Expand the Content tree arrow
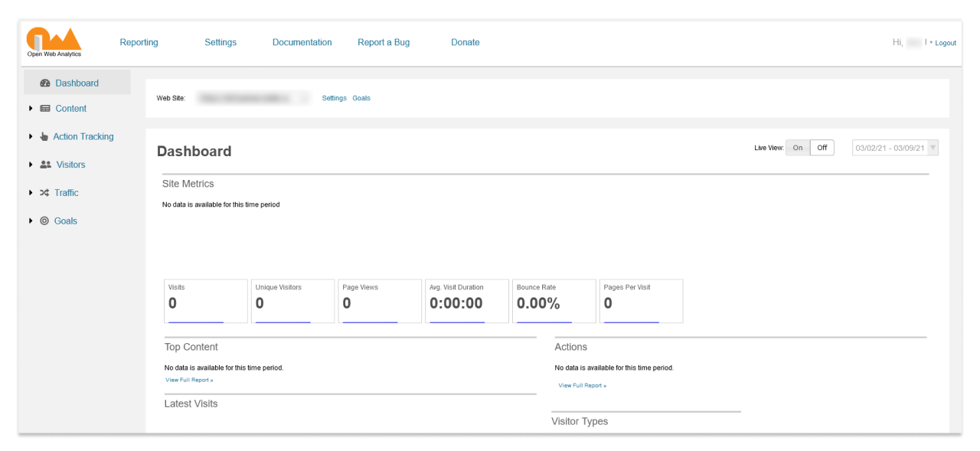The height and width of the screenshot is (451, 980). pyautogui.click(x=31, y=109)
